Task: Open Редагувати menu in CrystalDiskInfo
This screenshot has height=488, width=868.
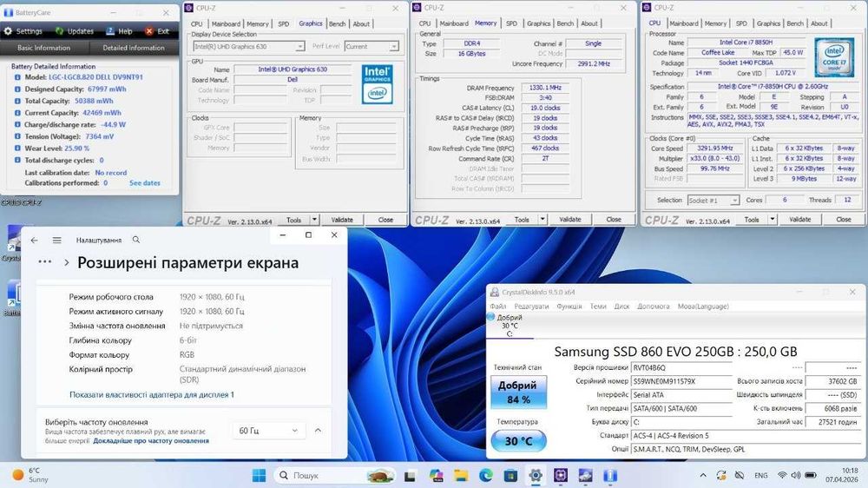Action: [531, 307]
